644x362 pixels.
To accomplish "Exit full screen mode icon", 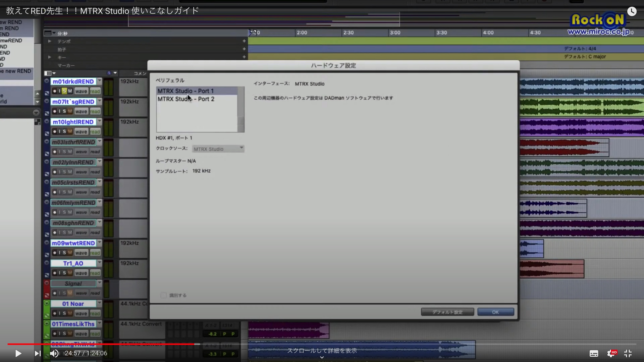I will click(628, 354).
